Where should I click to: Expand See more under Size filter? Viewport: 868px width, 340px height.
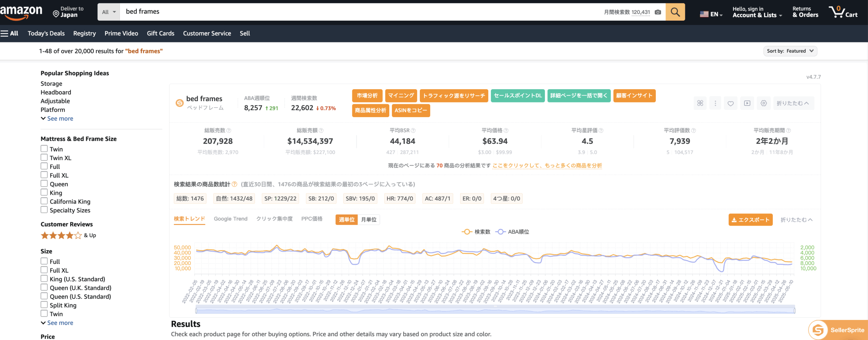pos(57,323)
